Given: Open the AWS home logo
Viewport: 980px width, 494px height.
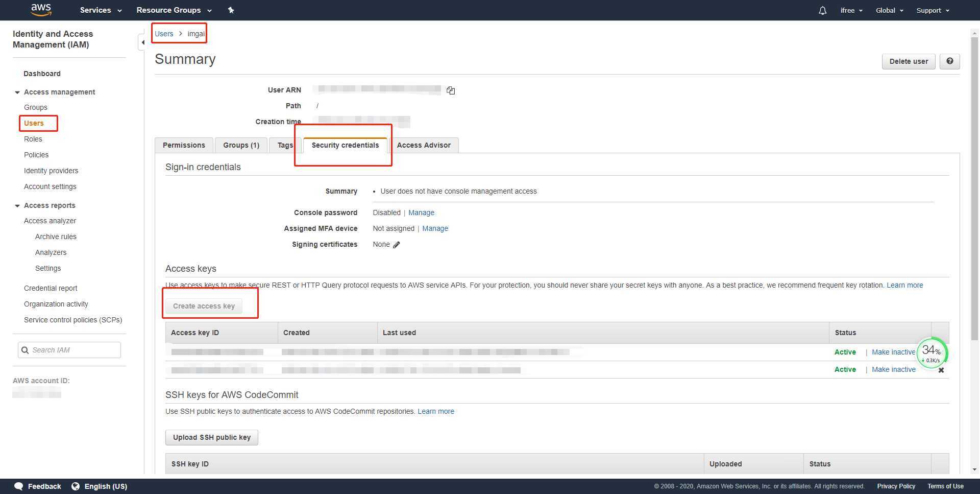Looking at the screenshot, I should tap(41, 10).
